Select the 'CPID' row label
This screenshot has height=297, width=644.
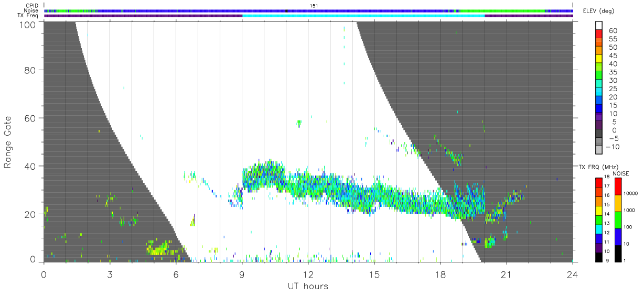tap(31, 6)
